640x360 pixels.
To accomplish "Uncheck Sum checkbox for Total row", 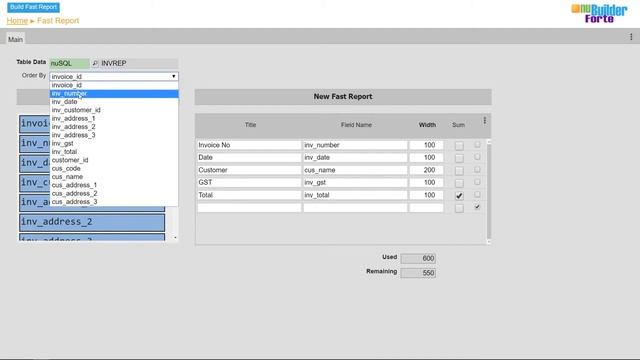I will (x=459, y=196).
